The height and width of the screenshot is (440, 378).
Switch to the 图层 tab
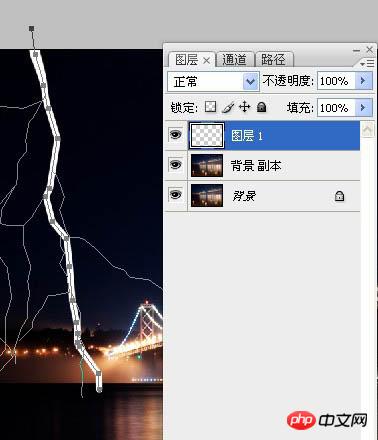tap(187, 60)
